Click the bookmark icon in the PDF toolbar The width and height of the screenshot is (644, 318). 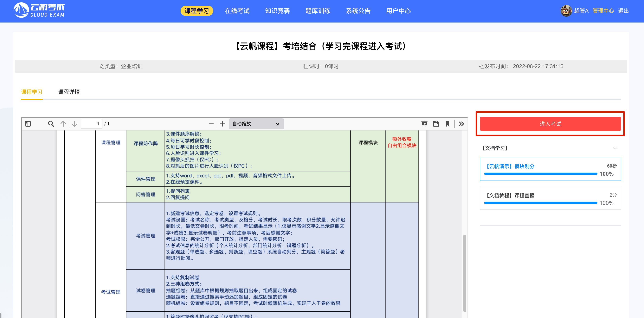(x=448, y=124)
